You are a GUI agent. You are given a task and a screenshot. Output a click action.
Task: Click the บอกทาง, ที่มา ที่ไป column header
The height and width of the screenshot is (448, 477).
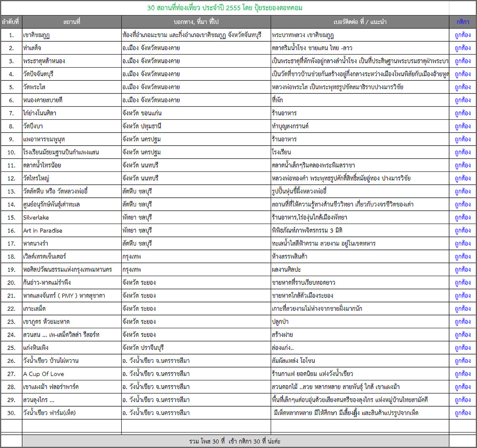pos(196,22)
